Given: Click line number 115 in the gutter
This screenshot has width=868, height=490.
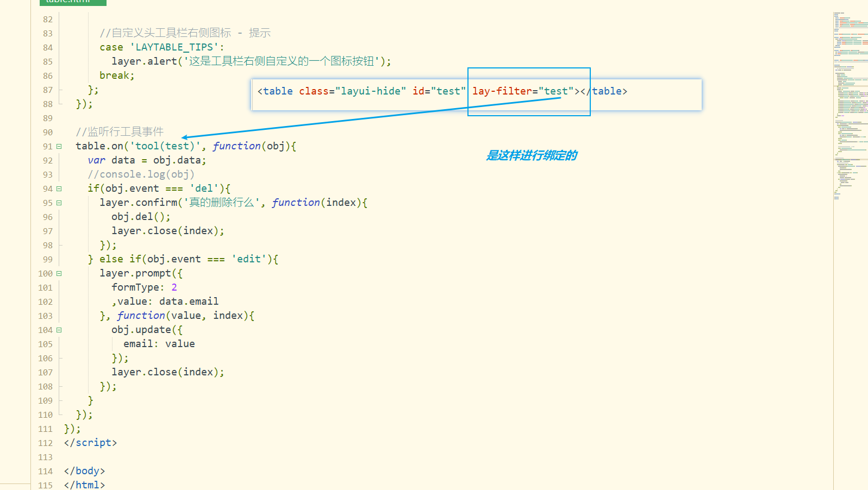Looking at the screenshot, I should pos(46,485).
